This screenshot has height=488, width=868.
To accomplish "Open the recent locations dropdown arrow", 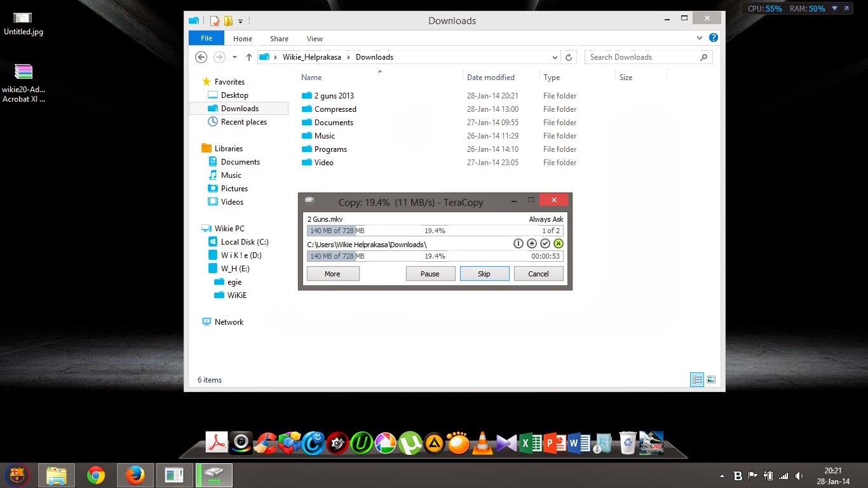I will point(234,57).
